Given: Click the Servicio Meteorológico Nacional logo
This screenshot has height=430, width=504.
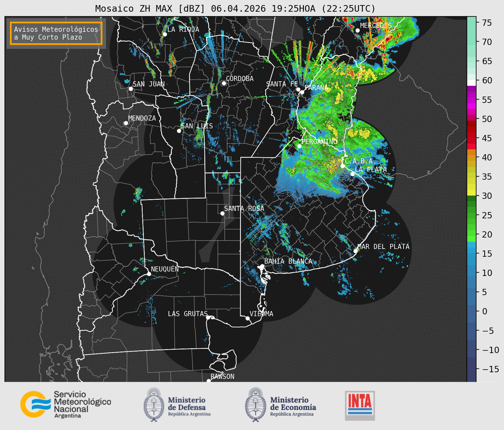Looking at the screenshot, I should [66, 404].
